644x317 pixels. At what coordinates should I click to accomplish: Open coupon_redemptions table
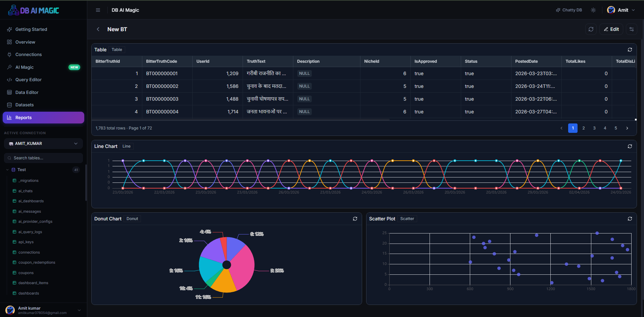tap(37, 262)
